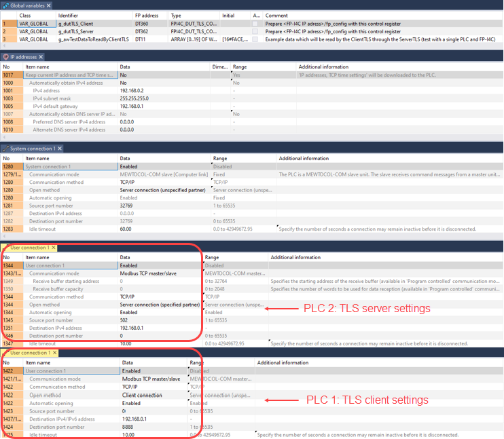Select global variables row number 1
The width and height of the screenshot is (504, 439).
click(9, 24)
